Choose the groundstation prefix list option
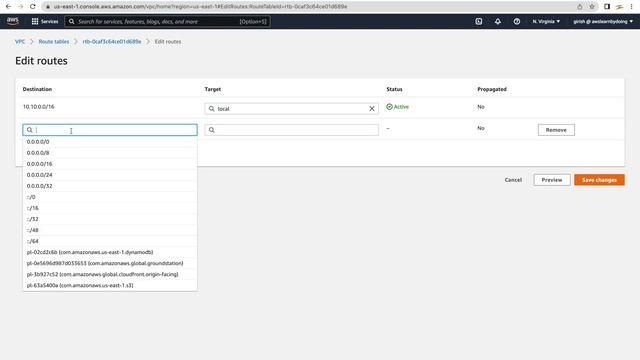 pos(110,263)
